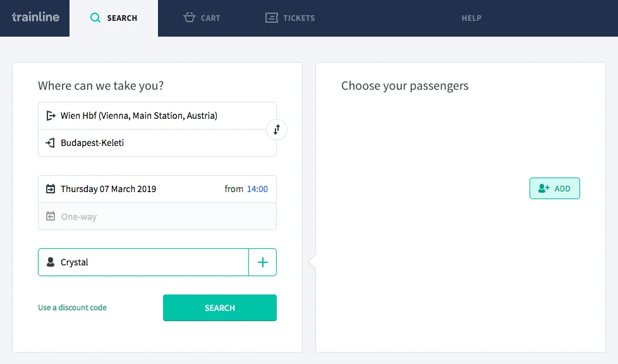Click Use a discount code link
Viewport: 618px width, 364px height.
click(72, 308)
